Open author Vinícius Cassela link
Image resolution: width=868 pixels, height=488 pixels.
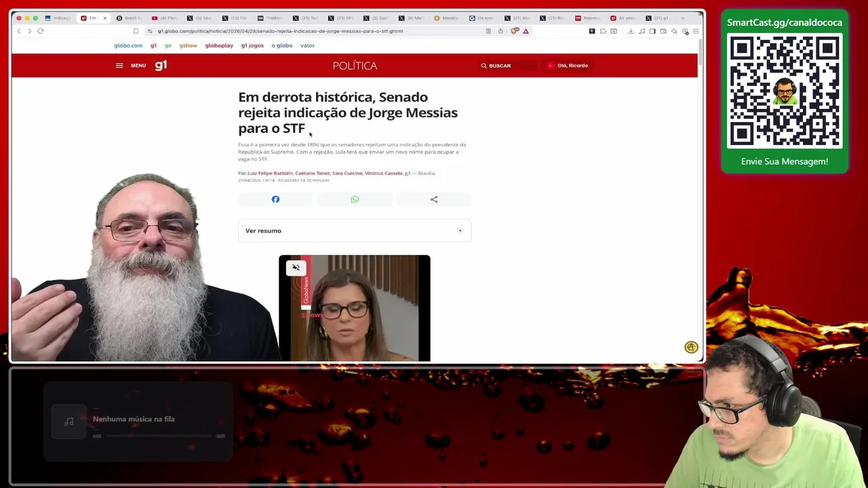click(x=383, y=174)
